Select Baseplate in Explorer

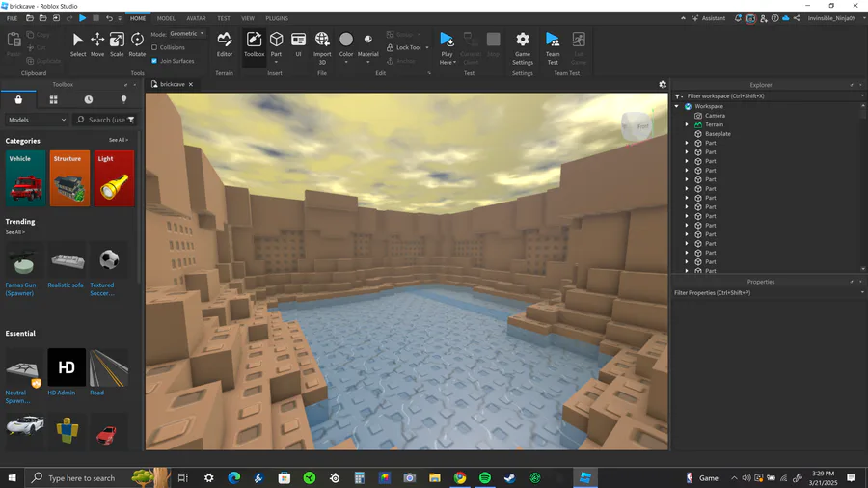[x=718, y=134]
